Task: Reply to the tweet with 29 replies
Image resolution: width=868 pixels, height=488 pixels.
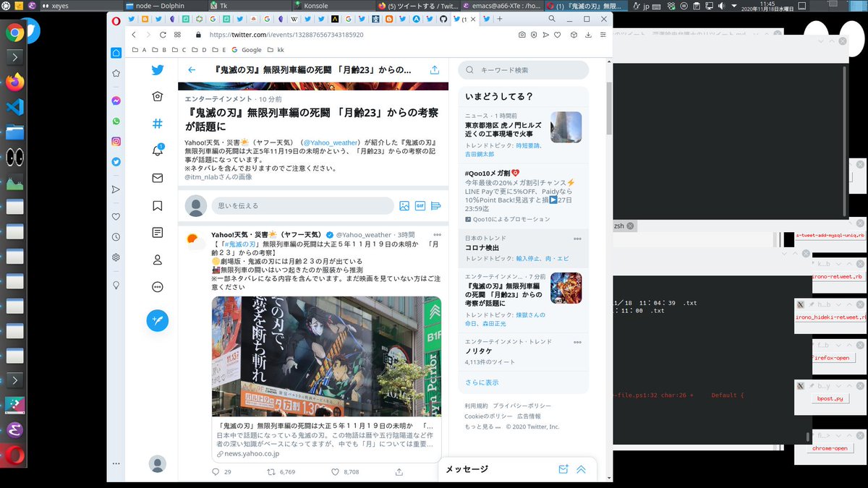Action: [216, 472]
